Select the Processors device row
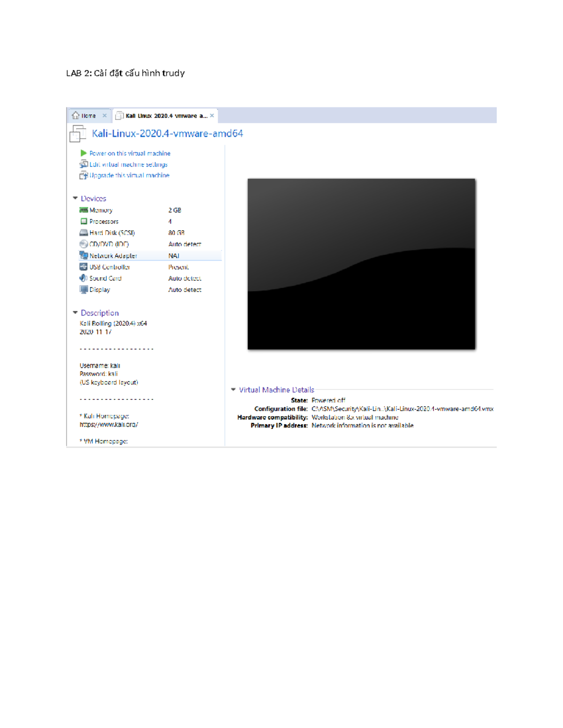This screenshot has width=563, height=728. pyautogui.click(x=150, y=221)
